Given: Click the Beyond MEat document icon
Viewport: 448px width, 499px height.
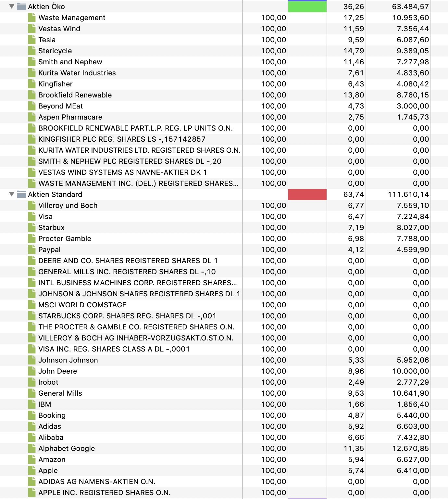Looking at the screenshot, I should click(32, 106).
